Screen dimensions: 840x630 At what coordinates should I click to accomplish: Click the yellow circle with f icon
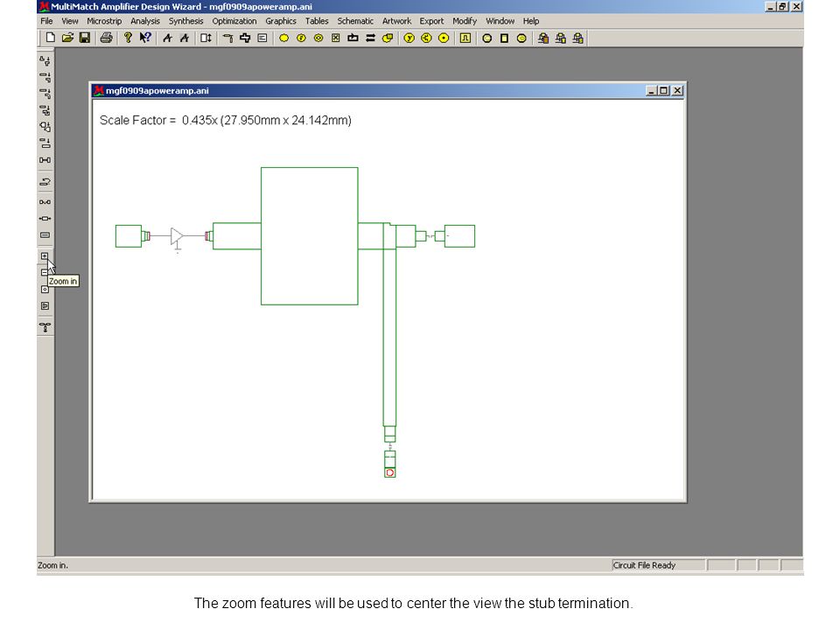[301, 38]
